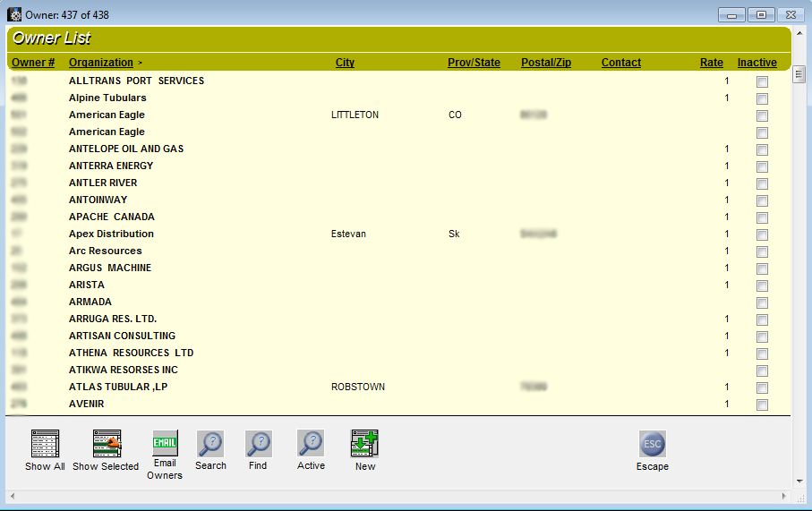Click the Estevan city cell
The image size is (812, 511).
pyautogui.click(x=348, y=234)
